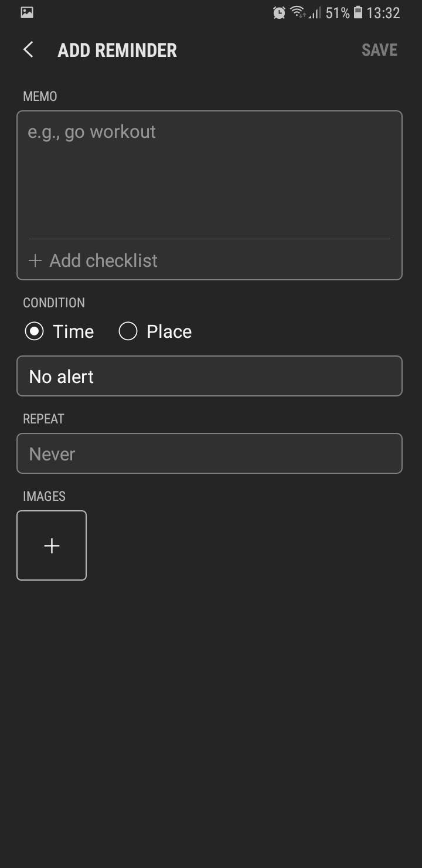422x868 pixels.
Task: Click the ADD REMINDER title
Action: point(117,50)
